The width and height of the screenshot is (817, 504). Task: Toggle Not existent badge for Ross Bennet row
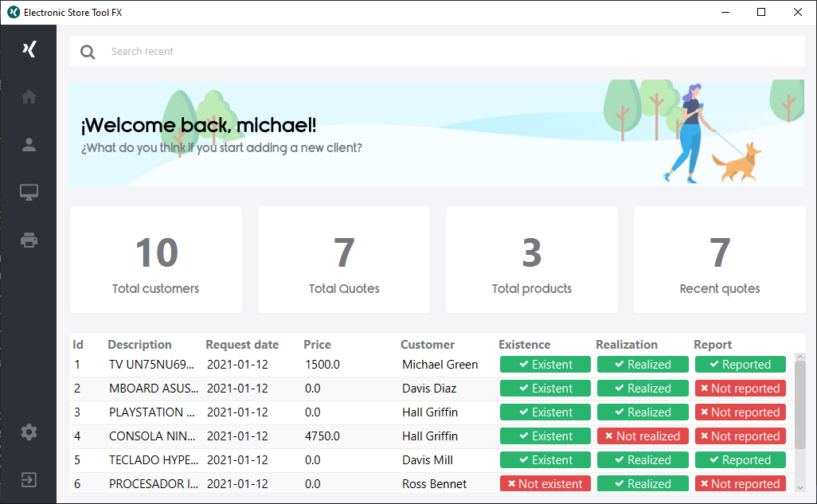(x=545, y=483)
